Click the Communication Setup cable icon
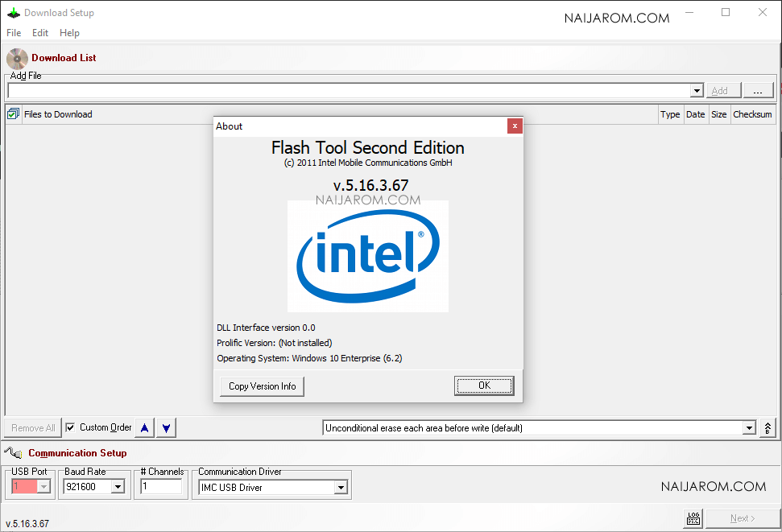 [13, 453]
